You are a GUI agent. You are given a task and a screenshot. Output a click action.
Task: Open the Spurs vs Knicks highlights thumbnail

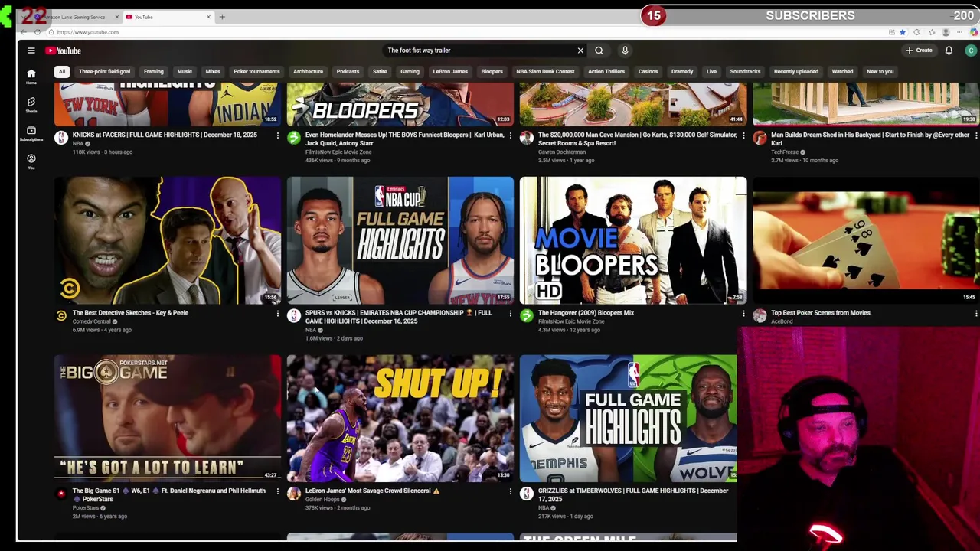click(400, 240)
